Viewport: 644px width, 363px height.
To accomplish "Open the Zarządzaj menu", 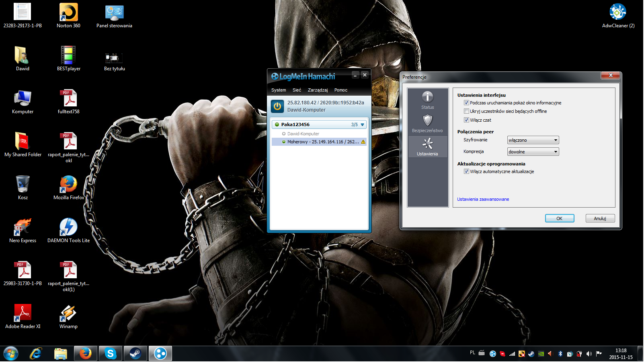I will point(318,90).
